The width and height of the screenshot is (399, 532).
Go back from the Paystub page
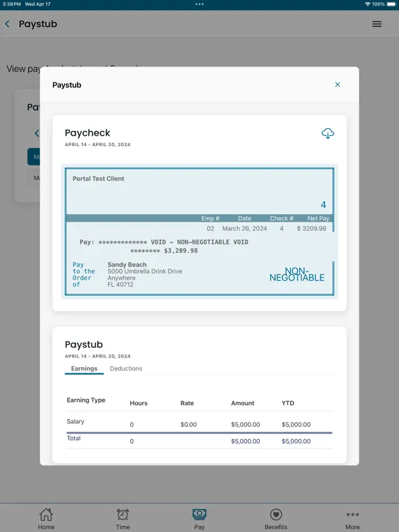pyautogui.click(x=8, y=24)
